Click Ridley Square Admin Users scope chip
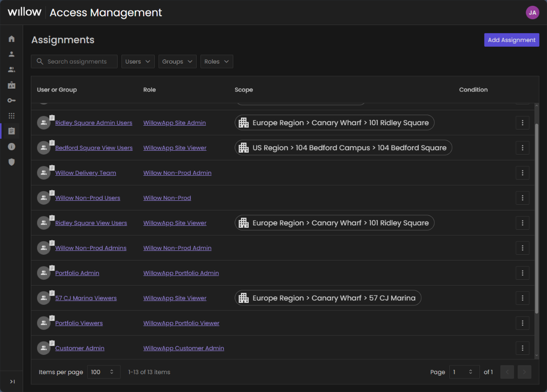The image size is (547, 392). point(334,123)
